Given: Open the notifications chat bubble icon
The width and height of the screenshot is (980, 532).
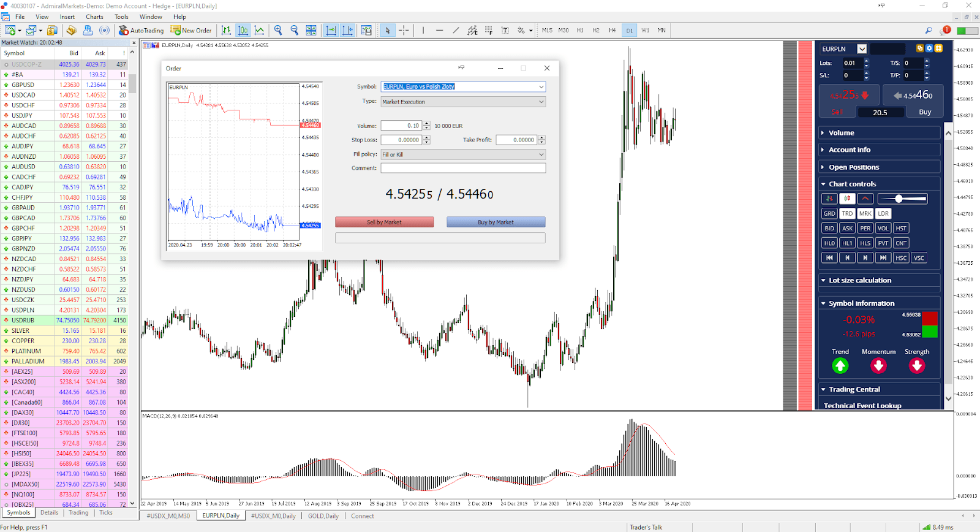Looking at the screenshot, I should coord(945,30).
